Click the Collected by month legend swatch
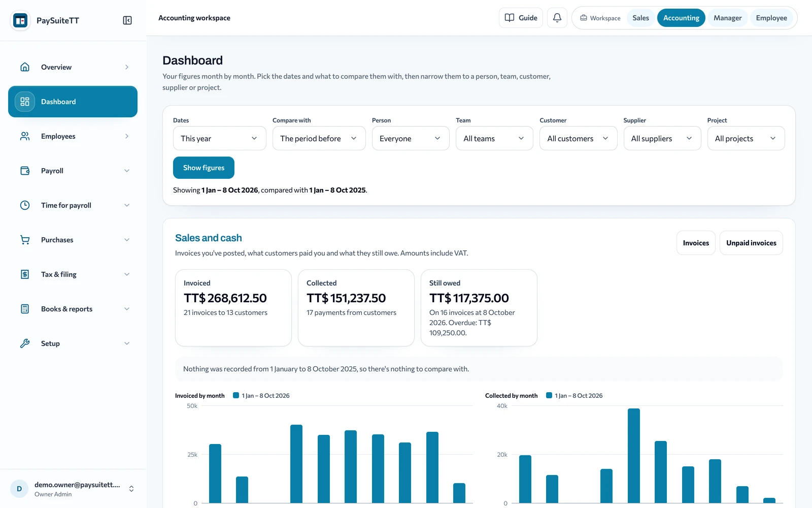812x508 pixels. [x=549, y=395]
